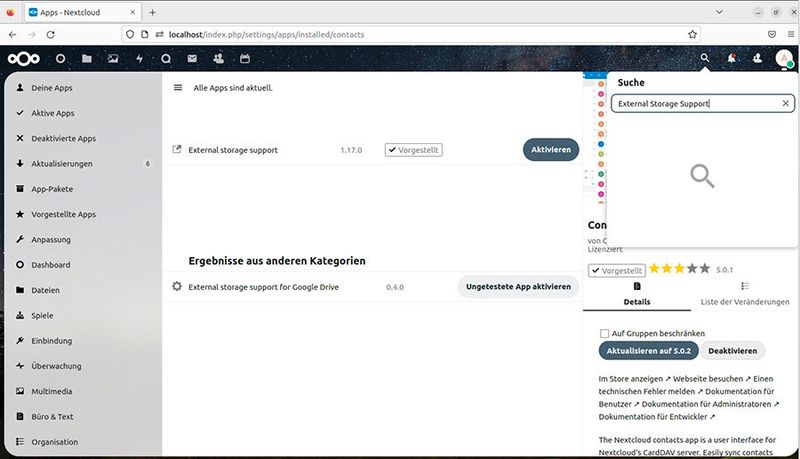
Task: Open Aktualisierungen in sidebar
Action: 84,164
